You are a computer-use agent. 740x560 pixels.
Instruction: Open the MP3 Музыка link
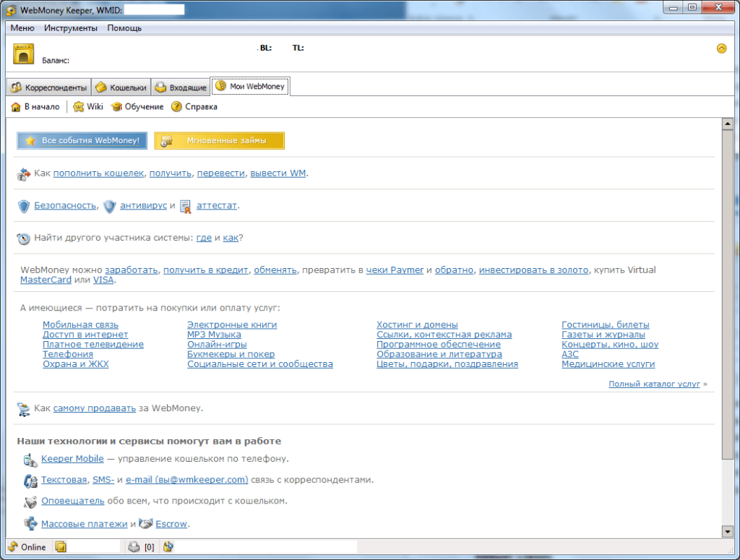pos(214,335)
